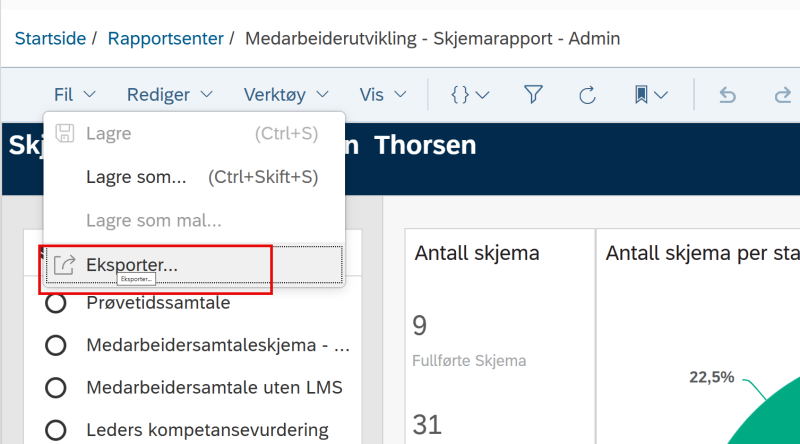Click the curly braces variables icon
This screenshot has width=800, height=444.
point(460,95)
